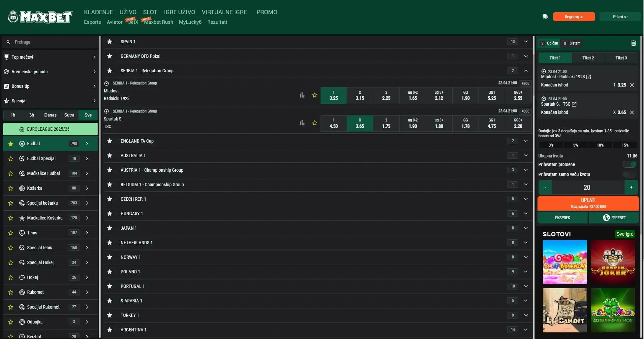Star the SPAIN 1 league

point(110,42)
